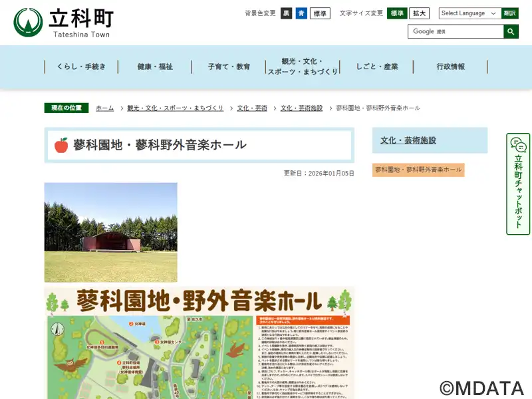Screen dimensions: 532x399
Task: Set text size to 標準
Action: coord(397,13)
